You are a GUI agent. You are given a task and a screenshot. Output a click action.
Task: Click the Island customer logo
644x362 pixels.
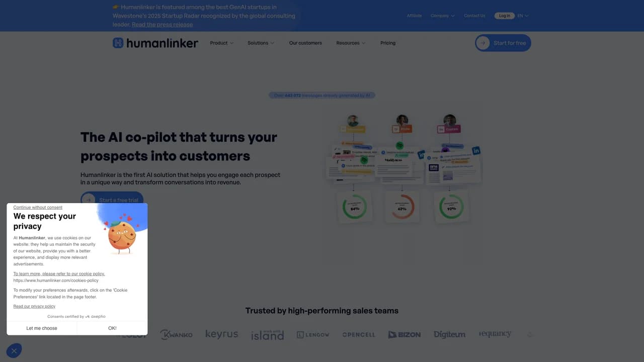click(x=268, y=335)
